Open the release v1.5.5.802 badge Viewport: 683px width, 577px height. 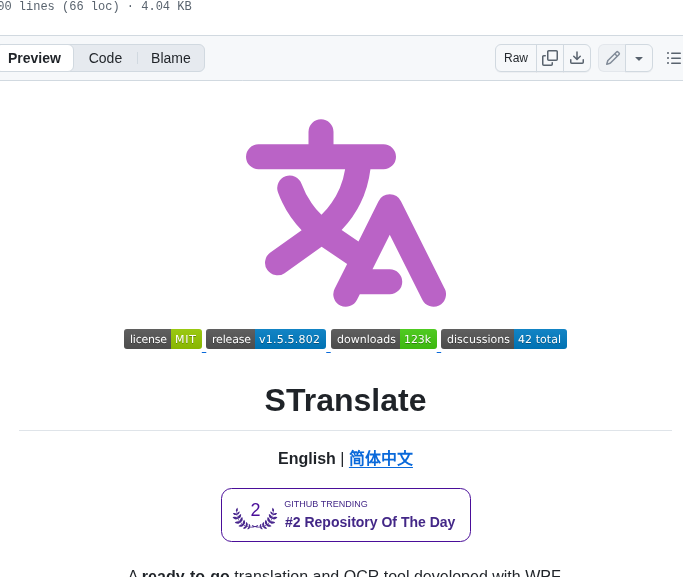coord(266,339)
